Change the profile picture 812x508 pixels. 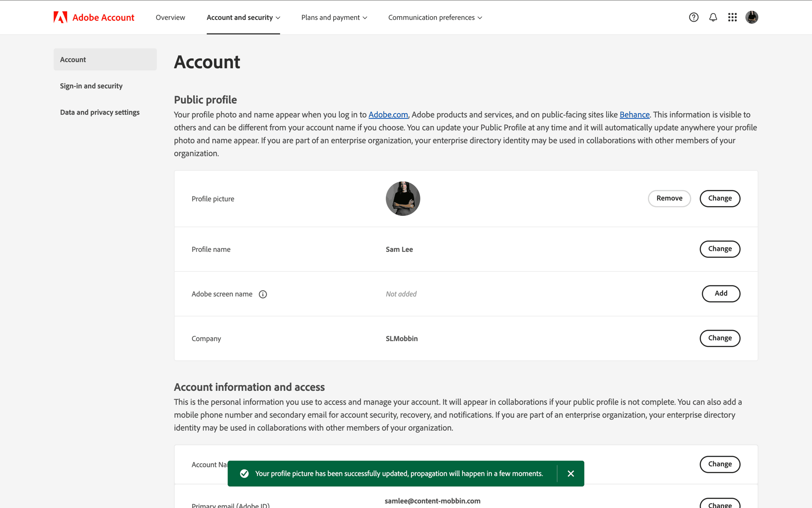pyautogui.click(x=720, y=199)
